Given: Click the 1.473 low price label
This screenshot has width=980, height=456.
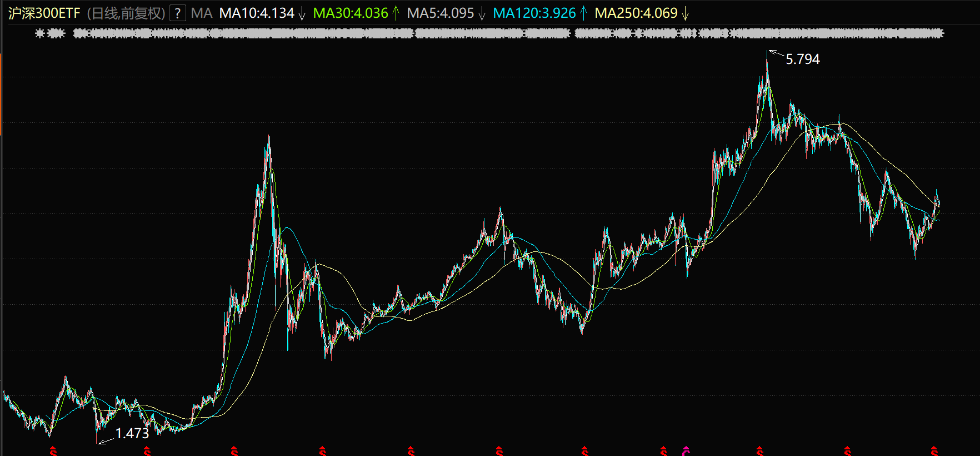Looking at the screenshot, I should tap(132, 433).
